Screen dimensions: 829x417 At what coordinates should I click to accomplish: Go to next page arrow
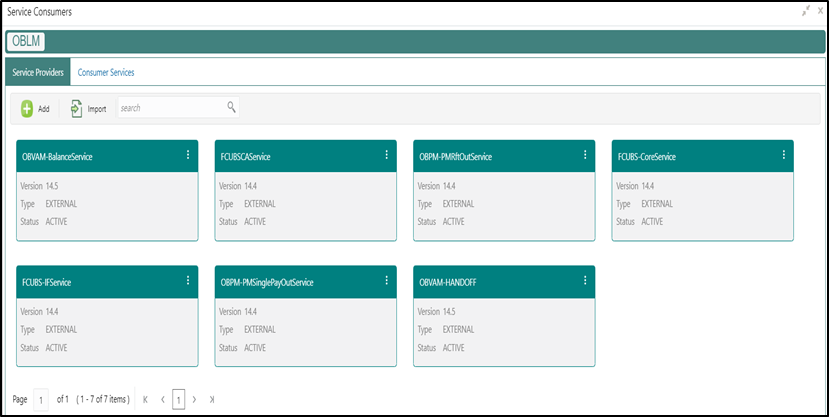pyautogui.click(x=195, y=400)
